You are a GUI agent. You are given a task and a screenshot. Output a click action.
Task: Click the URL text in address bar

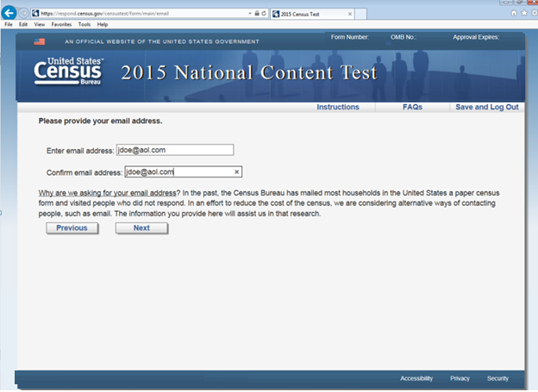click(104, 14)
